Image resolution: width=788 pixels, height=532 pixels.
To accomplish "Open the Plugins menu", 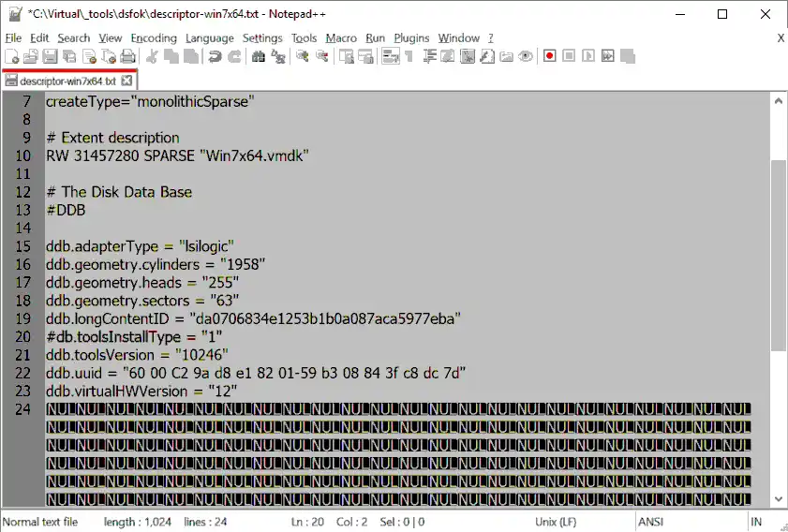I will 411,38.
